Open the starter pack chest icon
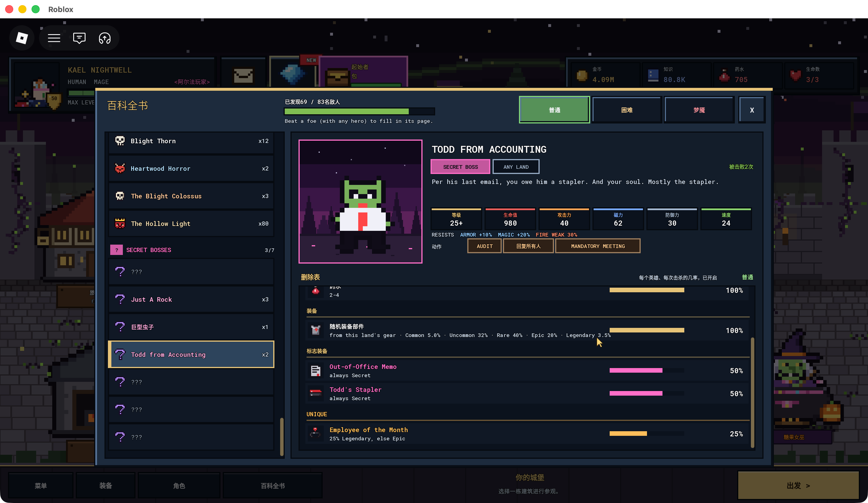This screenshot has width=868, height=503. (x=337, y=78)
